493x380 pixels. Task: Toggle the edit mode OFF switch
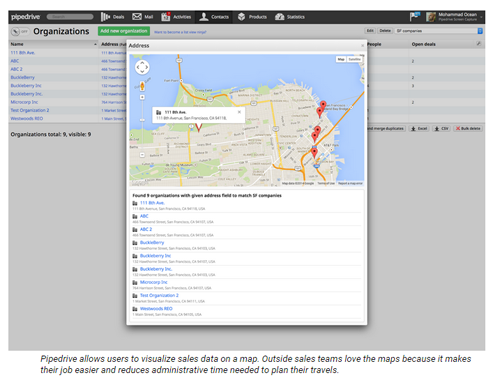click(x=19, y=32)
